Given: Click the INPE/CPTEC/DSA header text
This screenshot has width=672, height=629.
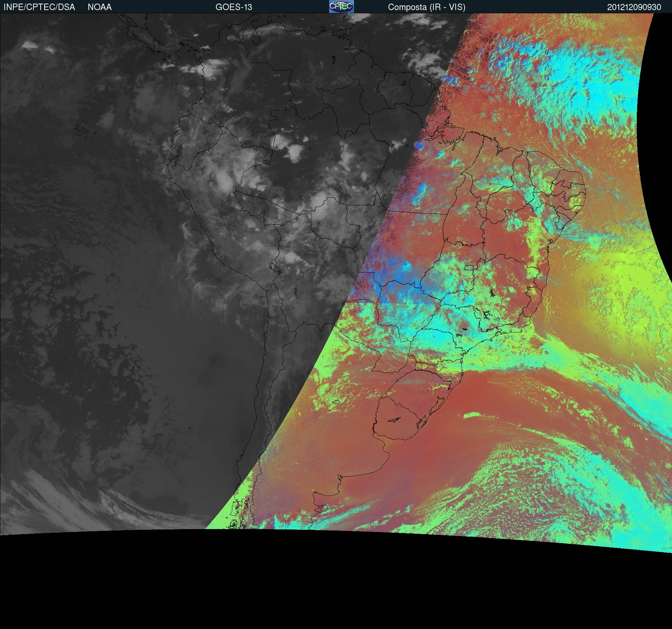Looking at the screenshot, I should pyautogui.click(x=39, y=7).
